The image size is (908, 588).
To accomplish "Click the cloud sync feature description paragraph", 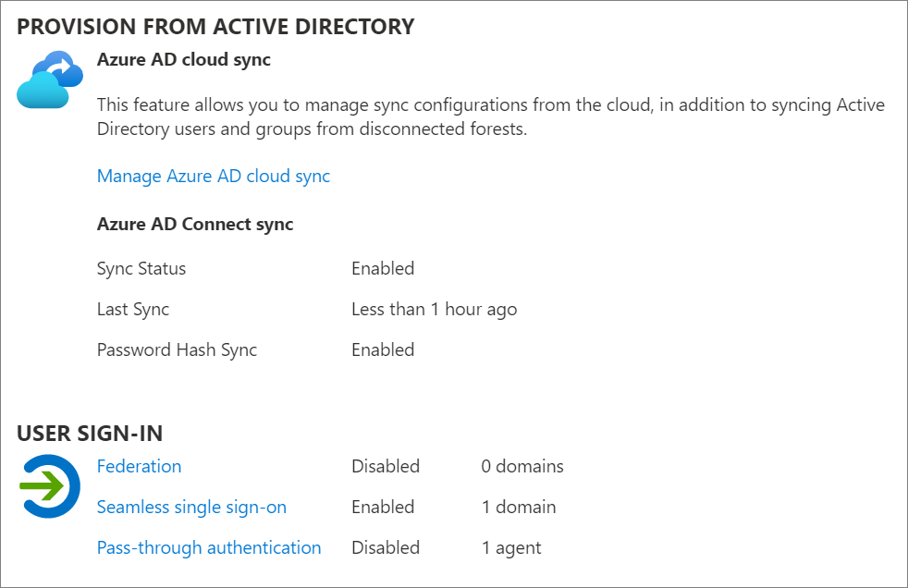I will click(x=490, y=116).
